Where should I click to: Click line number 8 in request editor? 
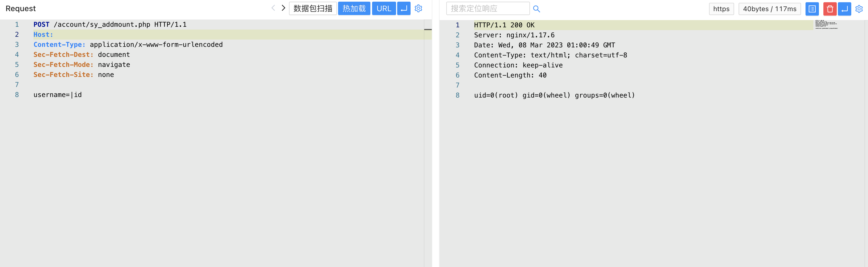pos(17,95)
